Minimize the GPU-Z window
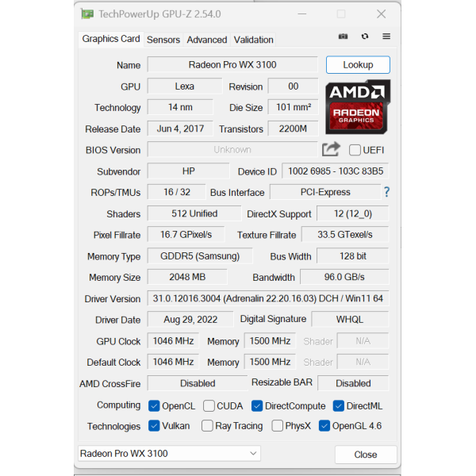Viewport: 476px width, 476px height. click(301, 14)
